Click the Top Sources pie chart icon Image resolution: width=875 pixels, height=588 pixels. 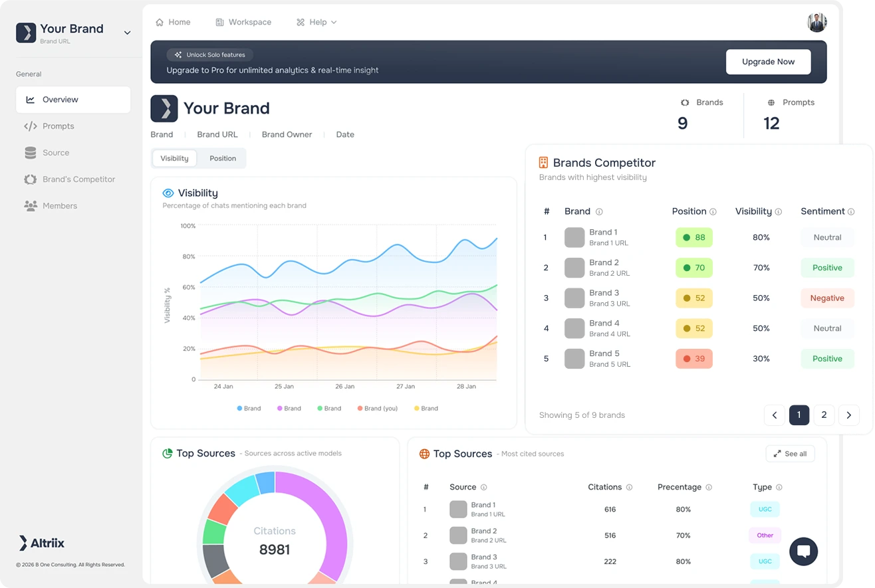point(168,453)
